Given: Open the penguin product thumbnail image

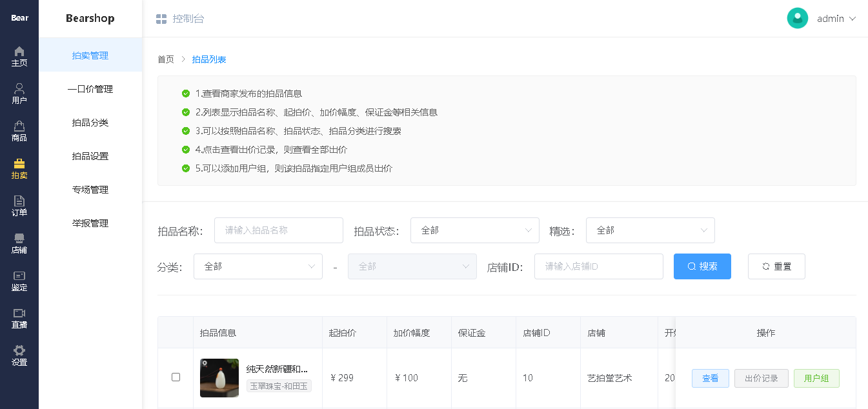Looking at the screenshot, I should pos(219,377).
